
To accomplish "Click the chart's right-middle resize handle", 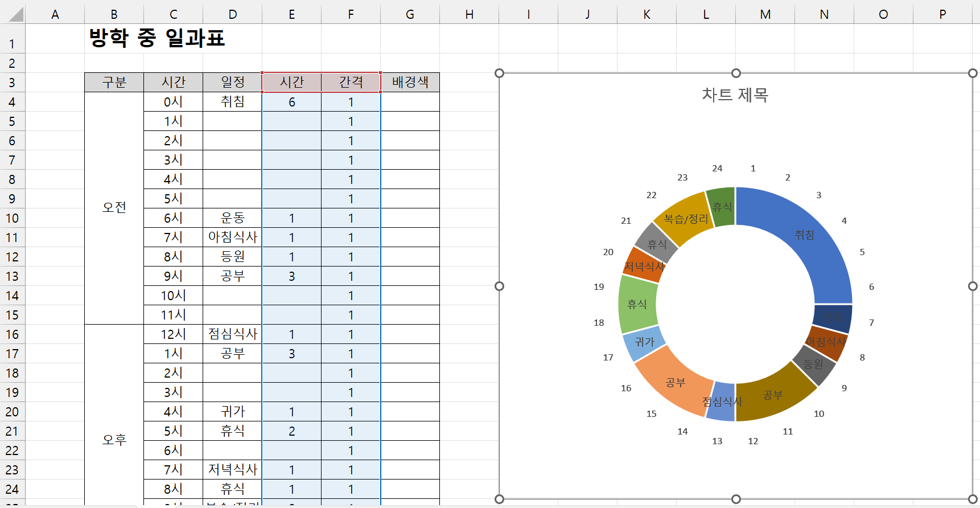I will (973, 286).
